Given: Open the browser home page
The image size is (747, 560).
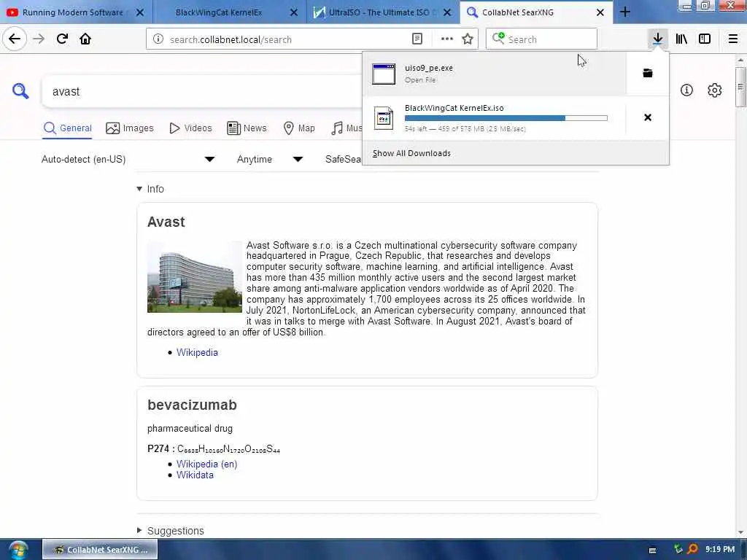Looking at the screenshot, I should 85,39.
